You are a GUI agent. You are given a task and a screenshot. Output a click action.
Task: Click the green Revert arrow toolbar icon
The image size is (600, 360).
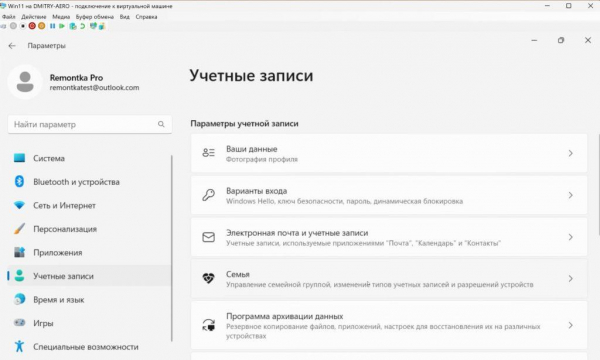click(x=82, y=26)
